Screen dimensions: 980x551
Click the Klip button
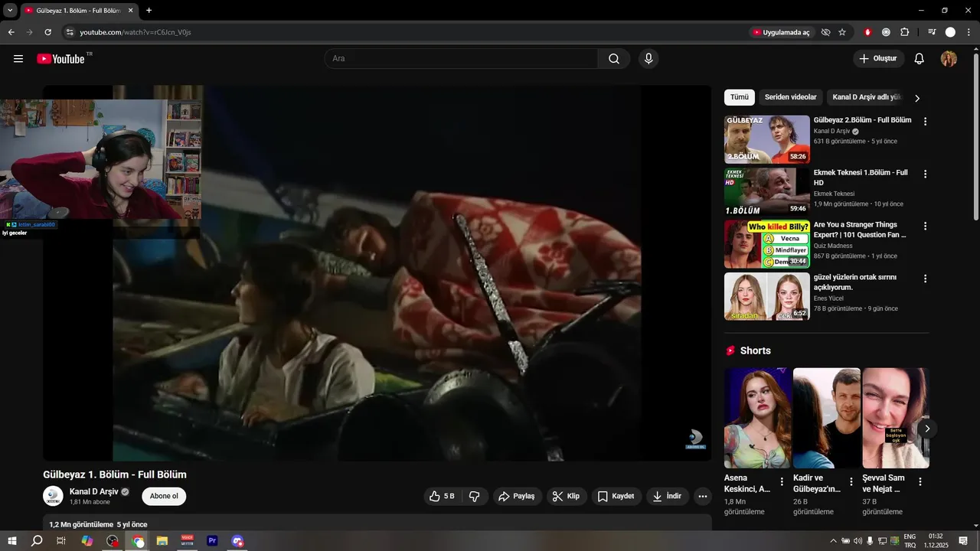coord(566,496)
